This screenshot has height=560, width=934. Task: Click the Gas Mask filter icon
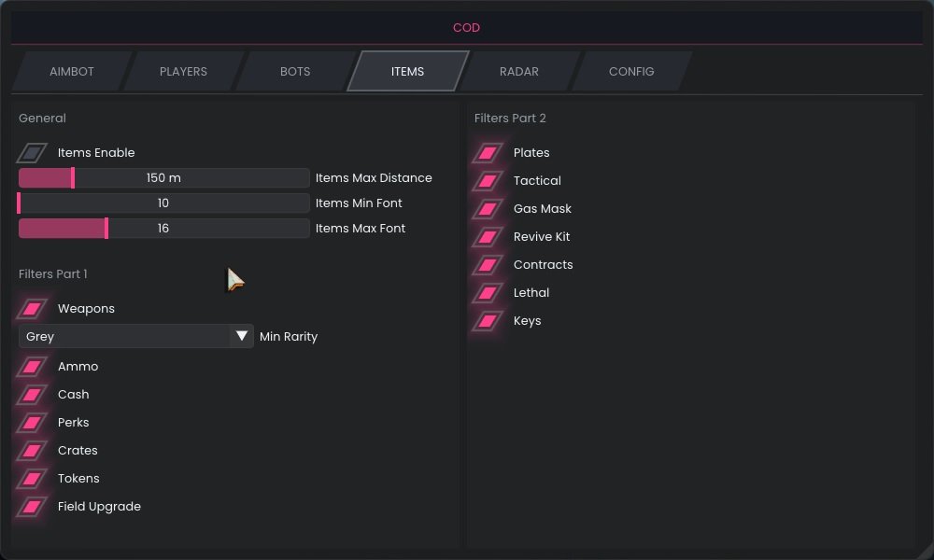(487, 208)
